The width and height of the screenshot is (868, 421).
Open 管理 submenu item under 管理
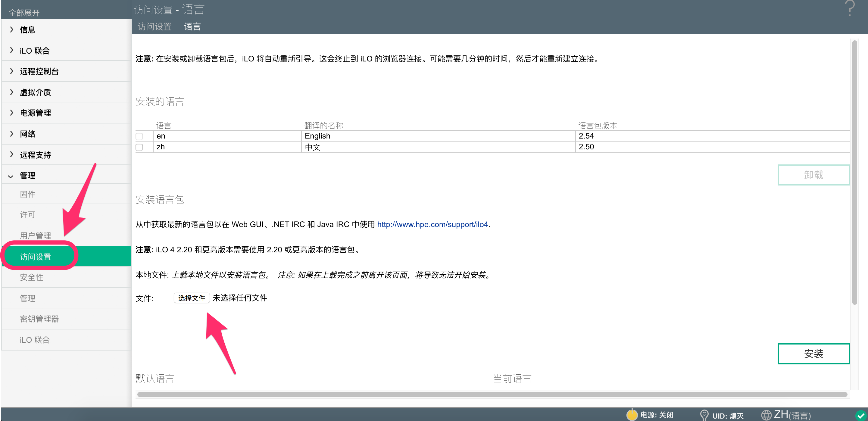66,298
